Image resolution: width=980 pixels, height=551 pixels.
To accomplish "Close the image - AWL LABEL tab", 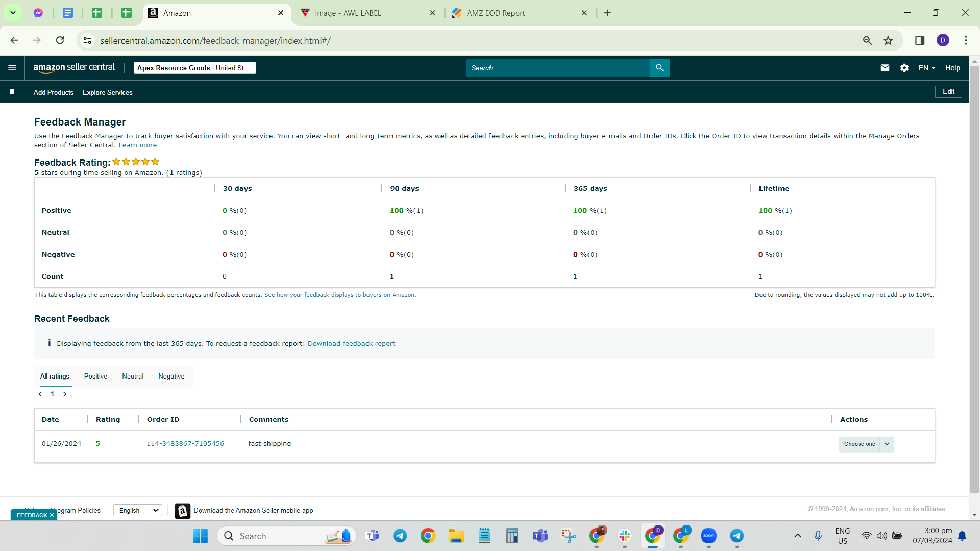I will (432, 13).
